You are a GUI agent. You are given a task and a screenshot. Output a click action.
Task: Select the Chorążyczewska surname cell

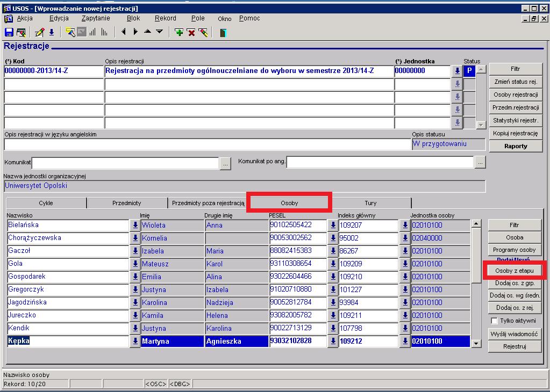point(68,238)
